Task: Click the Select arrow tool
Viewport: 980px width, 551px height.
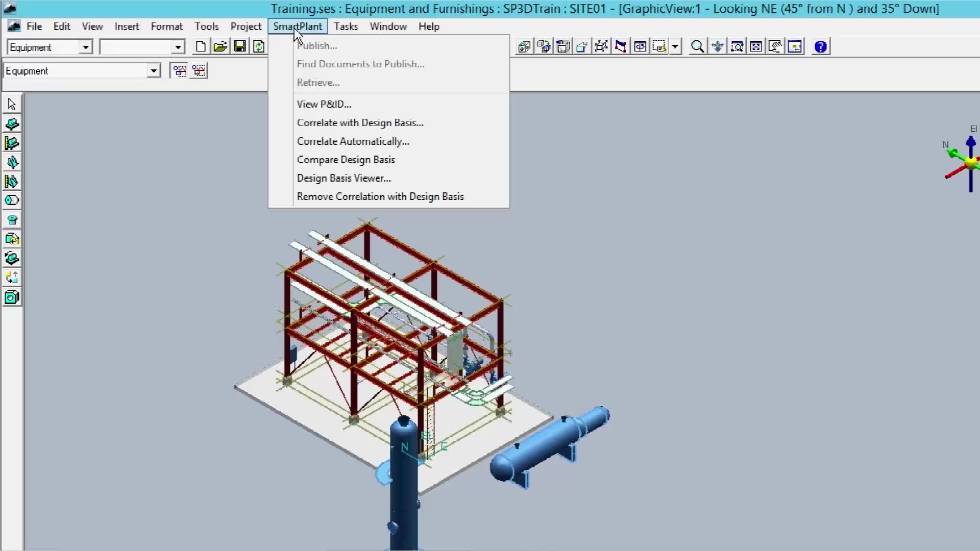Action: (x=12, y=105)
